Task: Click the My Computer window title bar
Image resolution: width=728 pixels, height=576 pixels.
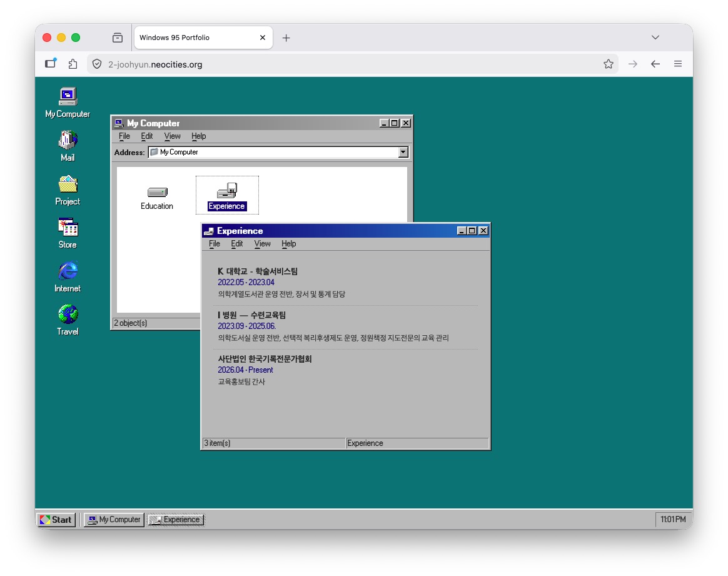Action: pyautogui.click(x=262, y=123)
